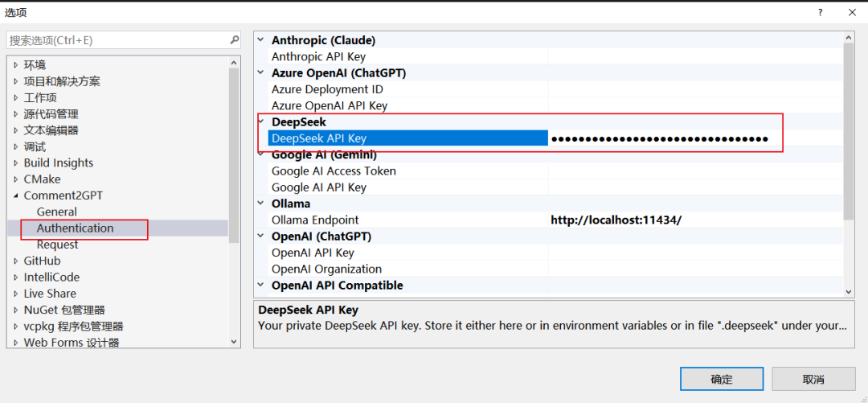Screen dimensions: 868x403
Task: Expand the Build Insights node
Action: (x=15, y=163)
